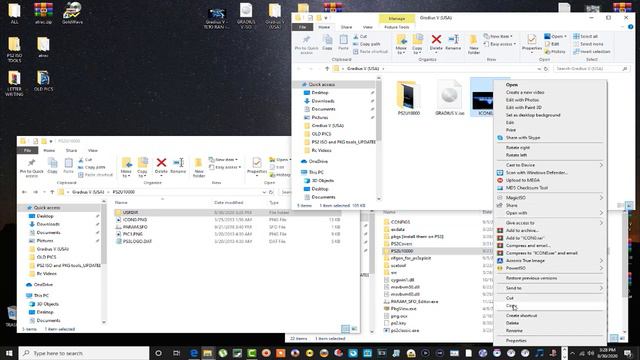Open File tab in Gradius V window

point(302,27)
